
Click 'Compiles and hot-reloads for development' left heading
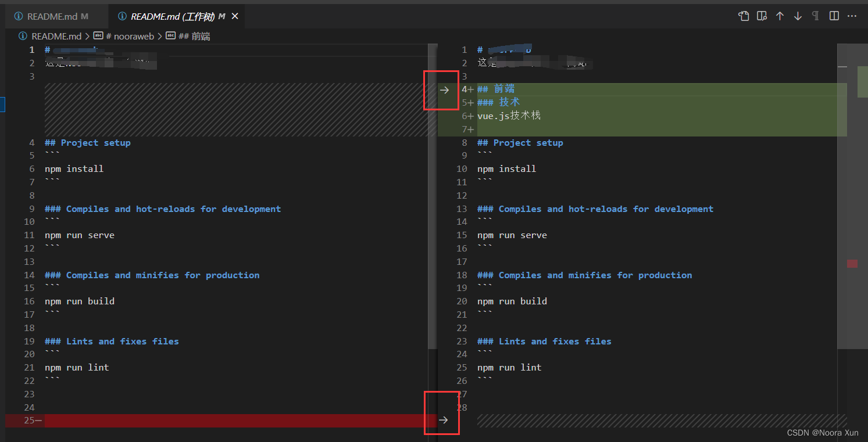(x=163, y=209)
